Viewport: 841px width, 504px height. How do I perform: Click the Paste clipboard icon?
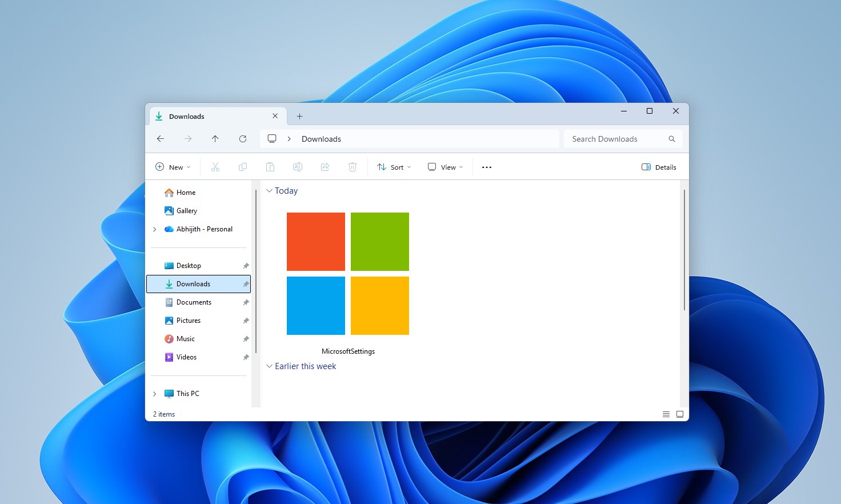(x=270, y=167)
